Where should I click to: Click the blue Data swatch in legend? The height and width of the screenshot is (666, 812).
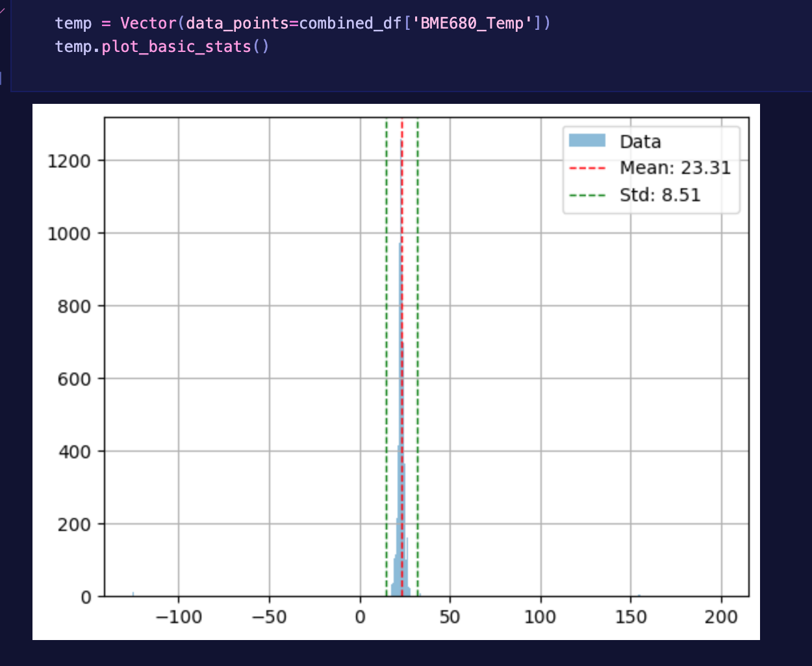(x=587, y=141)
